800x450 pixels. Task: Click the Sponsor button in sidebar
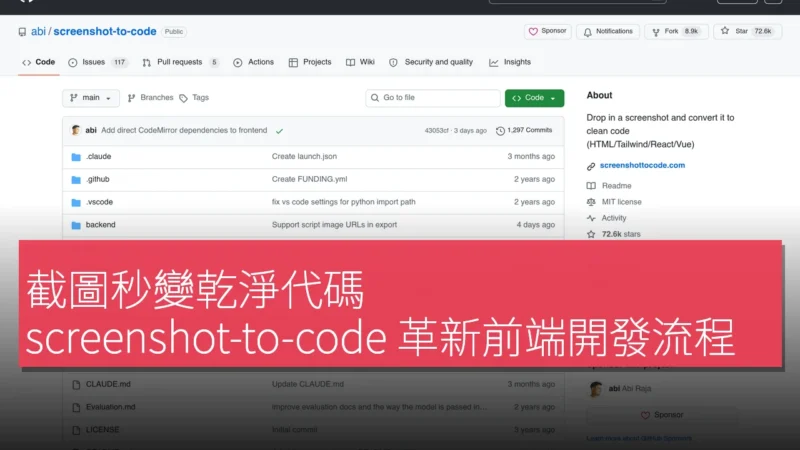coord(662,415)
